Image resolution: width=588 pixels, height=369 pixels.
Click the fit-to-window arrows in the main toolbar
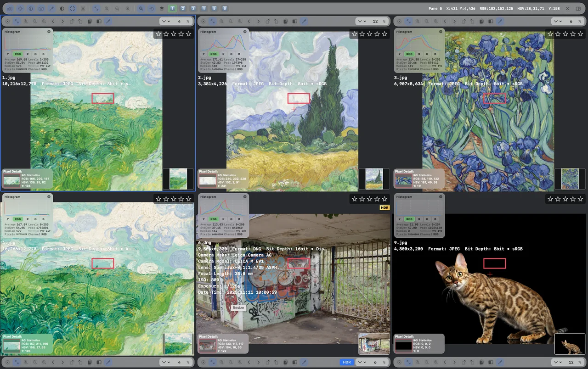96,9
